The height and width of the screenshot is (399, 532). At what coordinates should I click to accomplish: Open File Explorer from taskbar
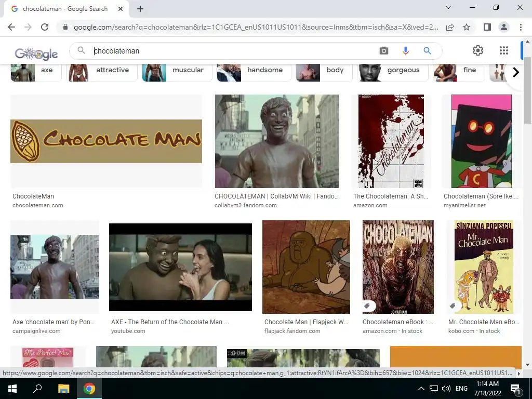63,389
